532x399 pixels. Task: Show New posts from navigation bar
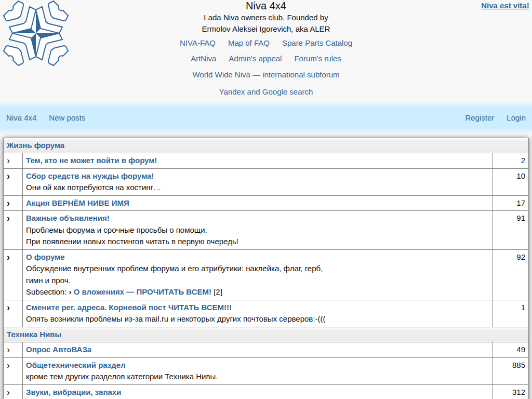[x=67, y=118]
